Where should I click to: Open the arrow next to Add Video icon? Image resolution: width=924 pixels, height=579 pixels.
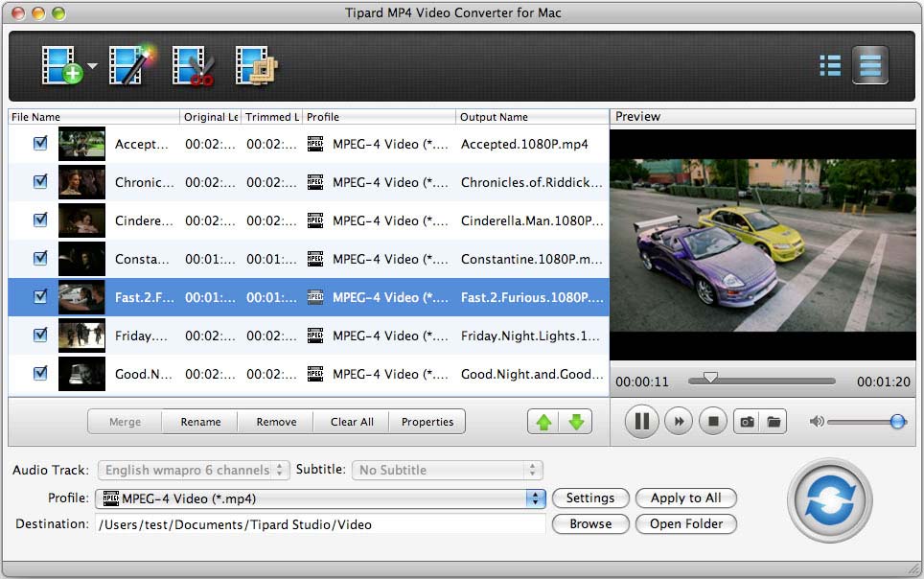coord(91,65)
